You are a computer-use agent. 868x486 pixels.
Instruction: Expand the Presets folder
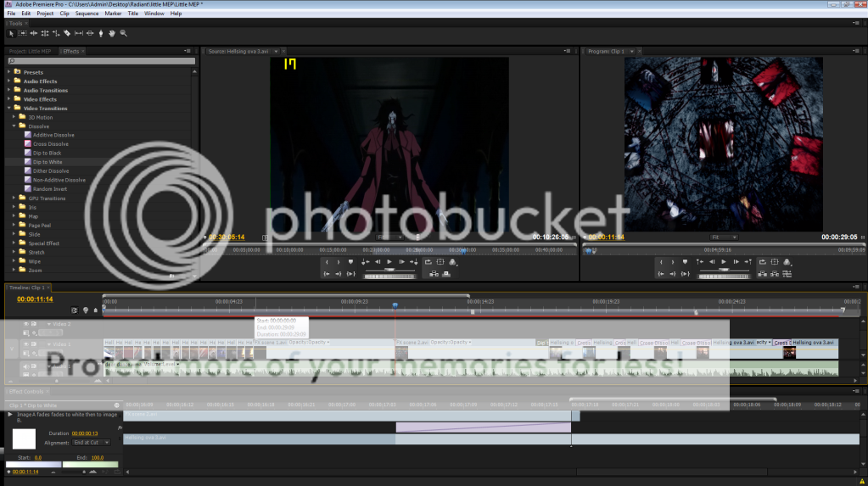pos(8,72)
